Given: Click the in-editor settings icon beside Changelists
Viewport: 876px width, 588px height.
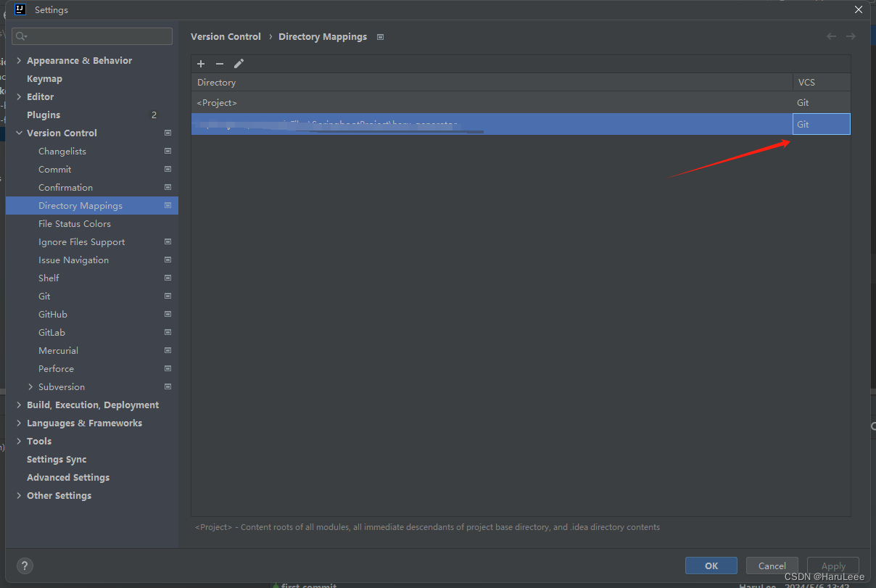Looking at the screenshot, I should point(168,151).
